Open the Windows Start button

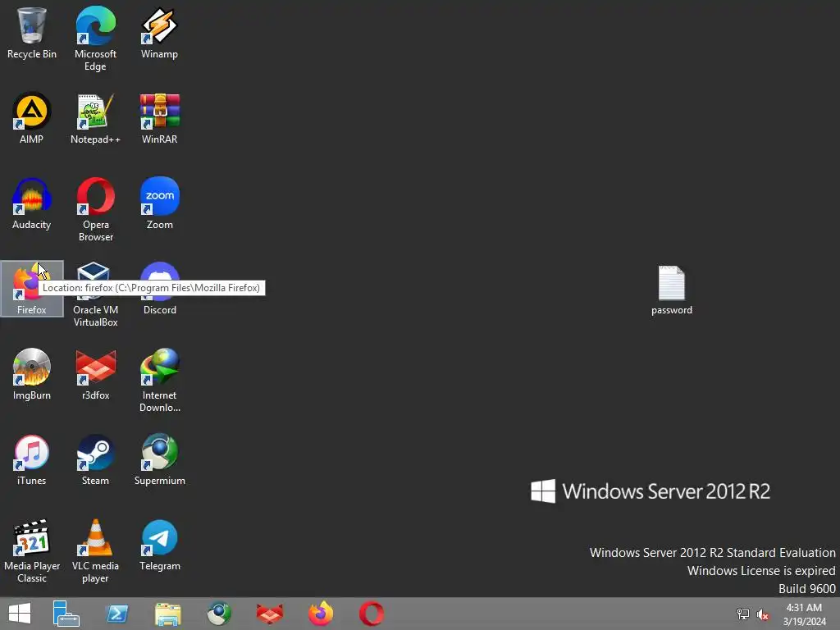pos(20,614)
